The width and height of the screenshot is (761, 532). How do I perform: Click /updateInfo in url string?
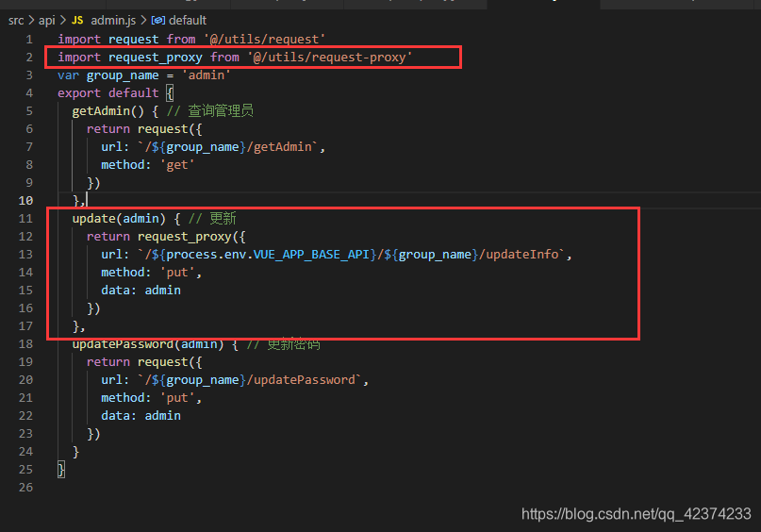pyautogui.click(x=519, y=255)
